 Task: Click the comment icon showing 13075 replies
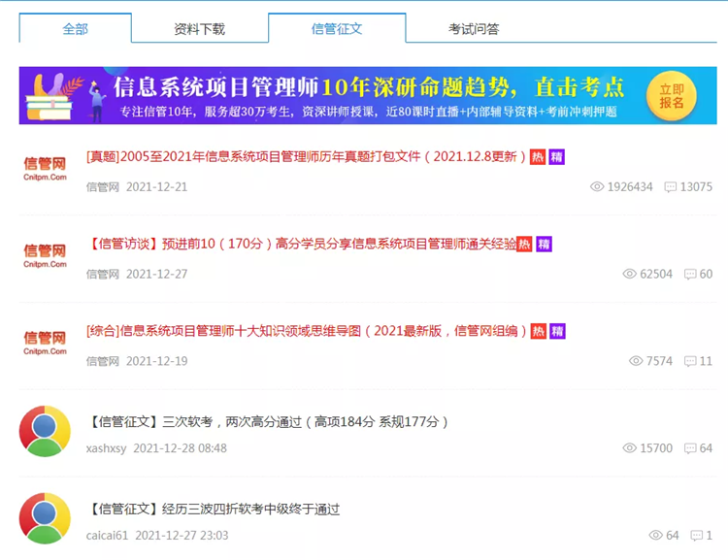point(670,186)
